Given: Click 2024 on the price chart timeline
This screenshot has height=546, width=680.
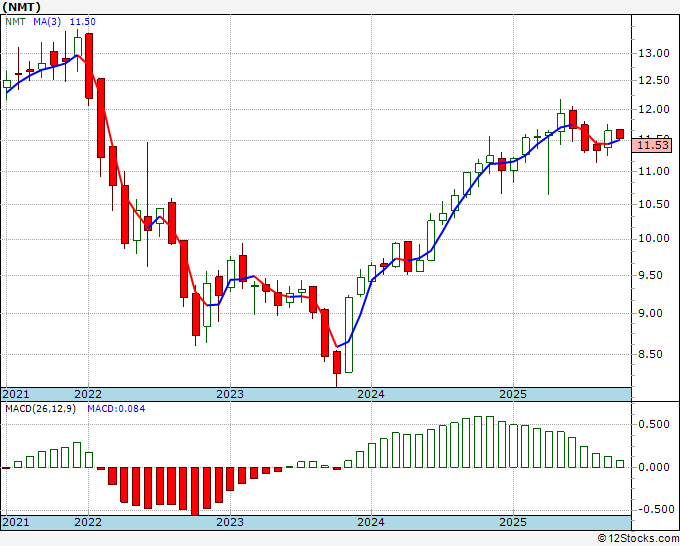Looking at the screenshot, I should (x=371, y=394).
